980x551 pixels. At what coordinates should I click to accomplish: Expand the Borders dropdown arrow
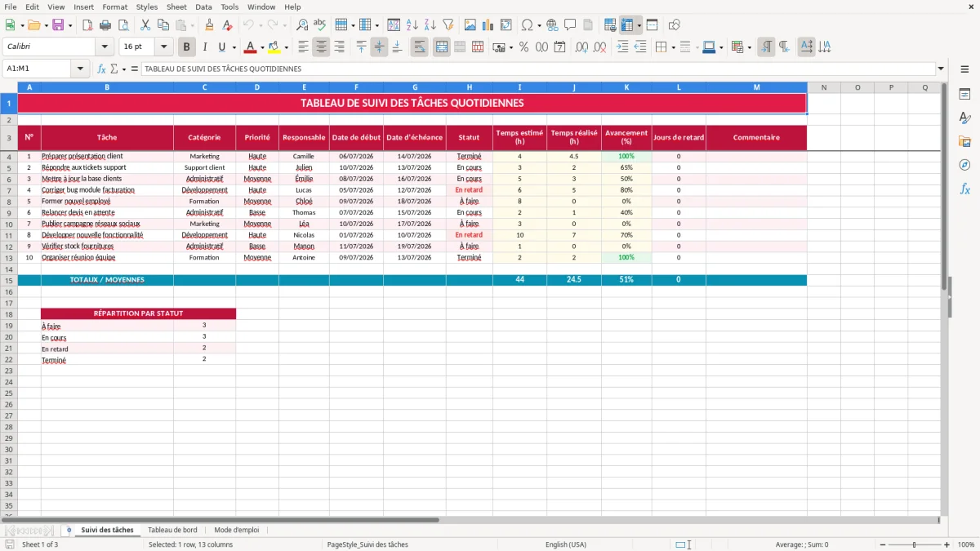[673, 47]
